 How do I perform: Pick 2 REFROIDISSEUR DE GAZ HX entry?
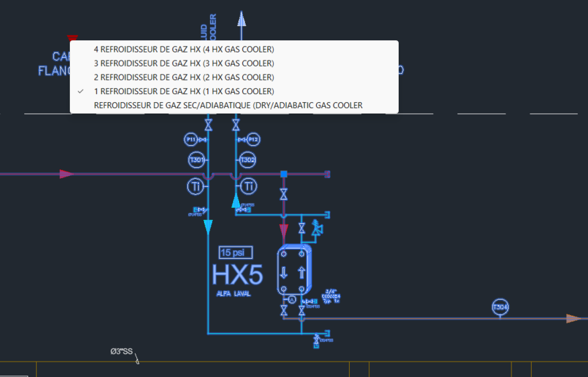[x=234, y=77]
